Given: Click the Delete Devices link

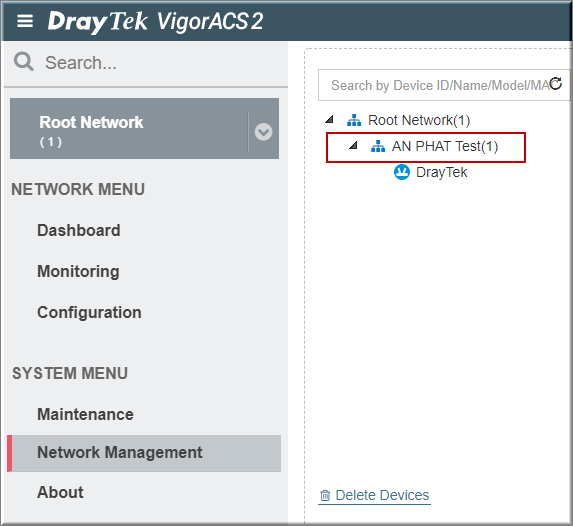Looking at the screenshot, I should click(382, 495).
